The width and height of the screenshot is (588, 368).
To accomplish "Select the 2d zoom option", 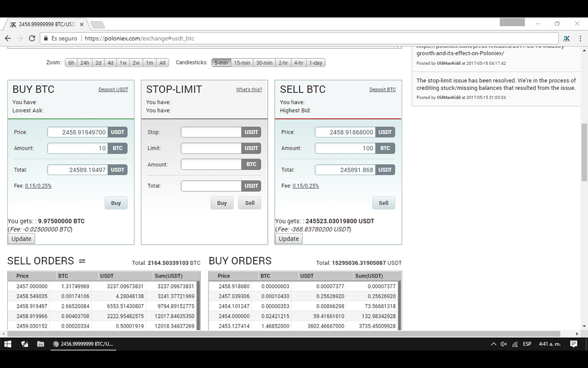I will point(98,63).
